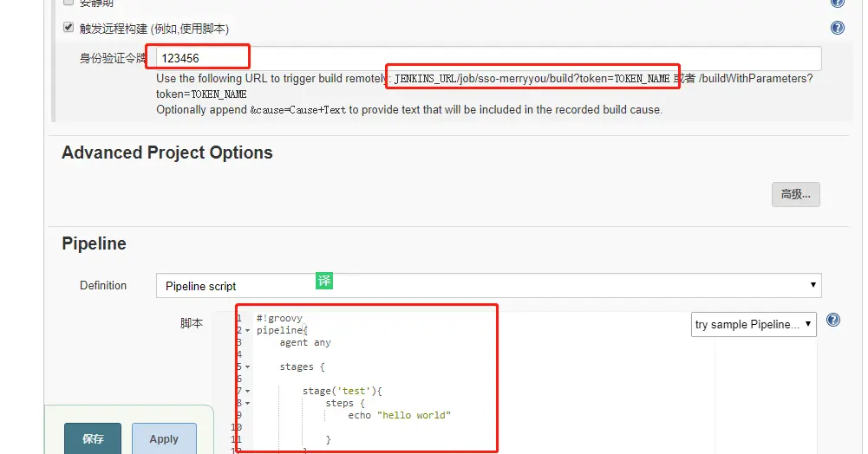Screen dimensions: 868x454
Task: Click the help icon beside 触发远程构建
Action: coord(838,28)
